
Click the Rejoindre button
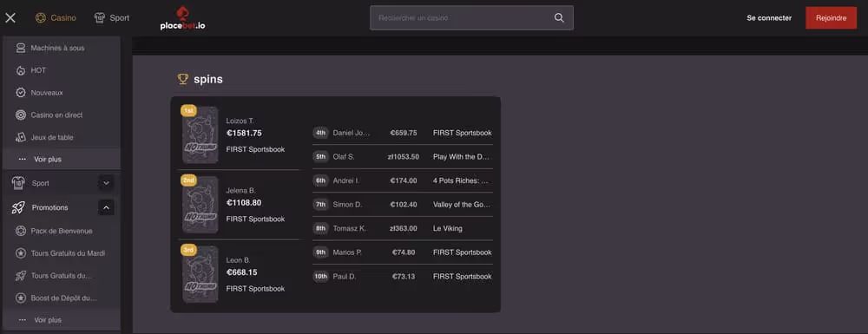pos(831,17)
